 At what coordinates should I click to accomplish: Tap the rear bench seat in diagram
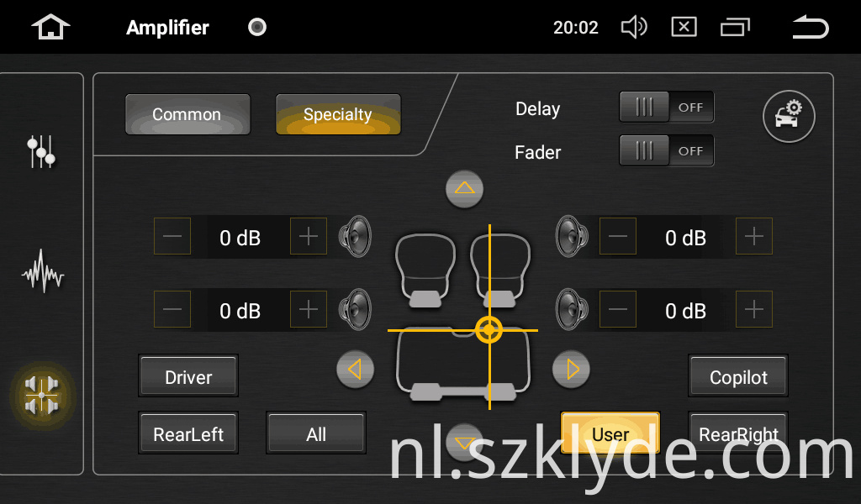tap(463, 365)
